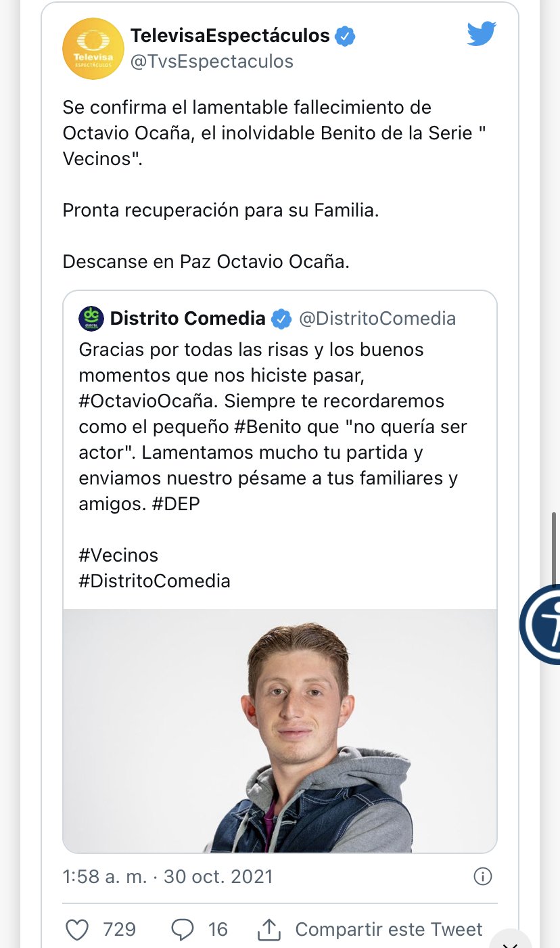Click TelevisaEspectáculos' blue verified badge
This screenshot has height=948, width=560.
[x=346, y=35]
